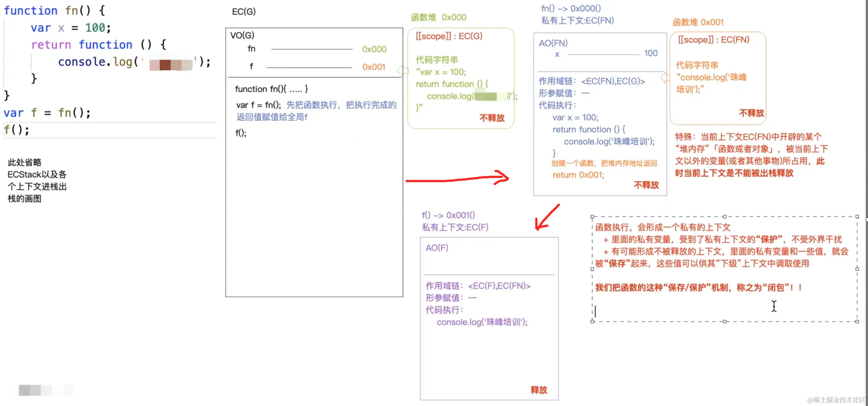The height and width of the screenshot is (406, 868).
Task: Place cursor on the bold red 闭包 closure sentence
Action: tap(698, 288)
